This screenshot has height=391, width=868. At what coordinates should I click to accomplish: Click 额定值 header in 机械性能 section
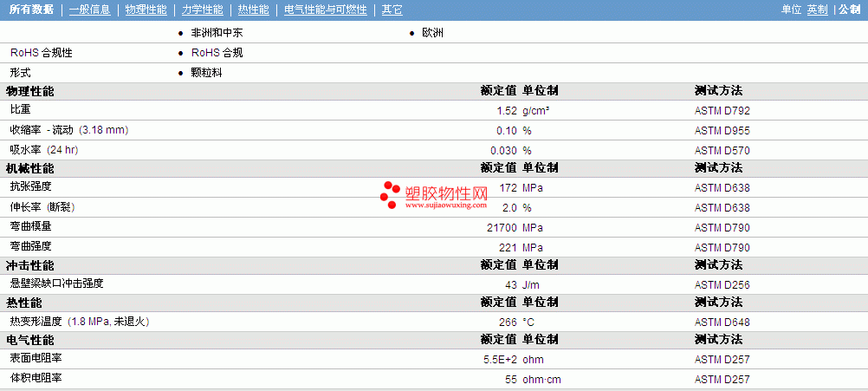[499, 168]
